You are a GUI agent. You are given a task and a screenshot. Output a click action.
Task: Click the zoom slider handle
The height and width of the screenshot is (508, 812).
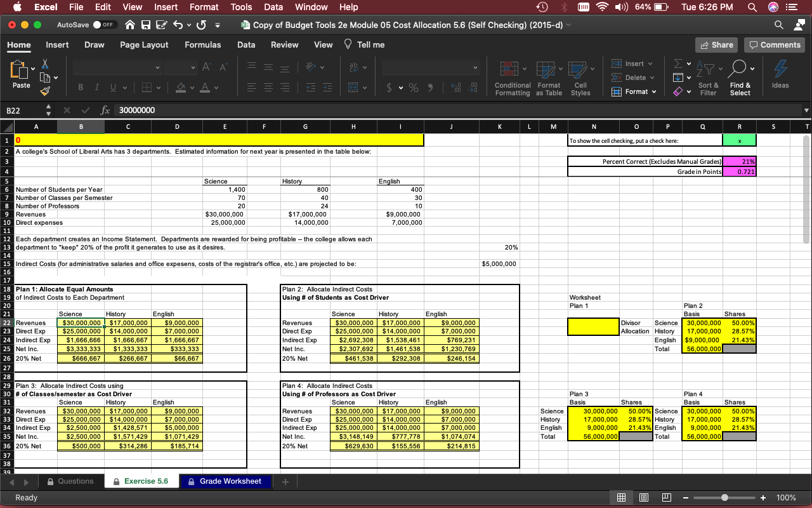(x=725, y=497)
